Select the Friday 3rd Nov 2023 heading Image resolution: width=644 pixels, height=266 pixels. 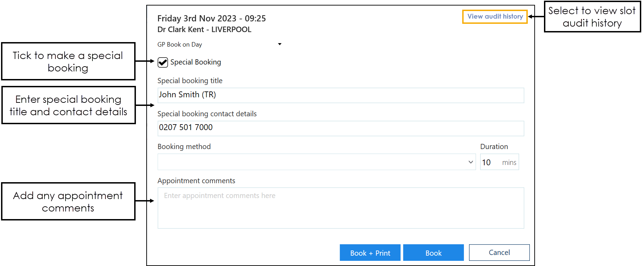211,18
